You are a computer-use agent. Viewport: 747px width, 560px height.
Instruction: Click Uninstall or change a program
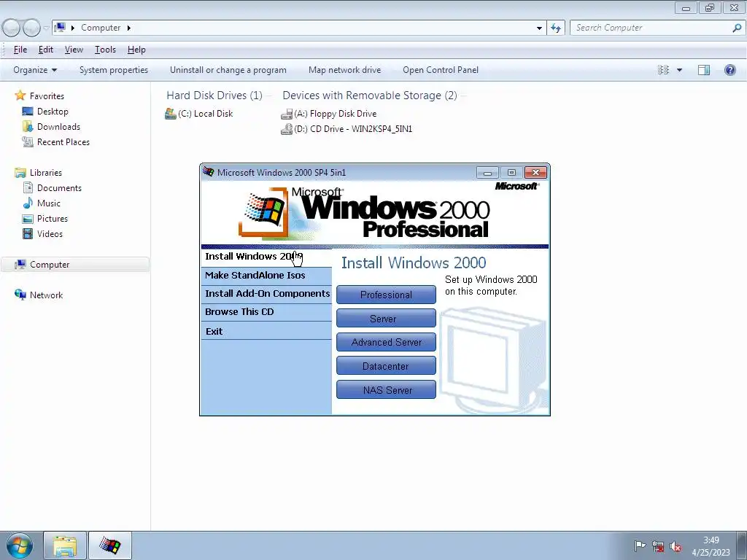point(228,70)
